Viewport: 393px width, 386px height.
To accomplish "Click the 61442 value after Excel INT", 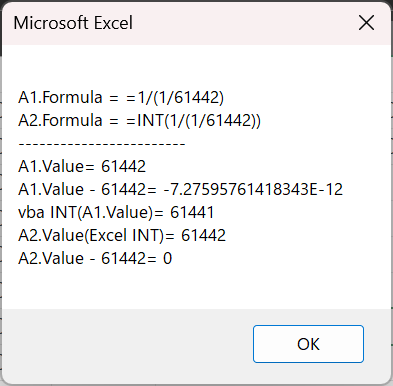I will click(x=204, y=235).
